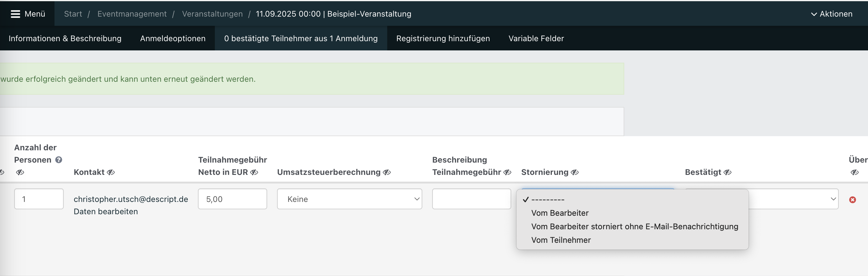Choose Vom Teilnehmer cancellation option
Screen dimensions: 868x276
pos(561,240)
